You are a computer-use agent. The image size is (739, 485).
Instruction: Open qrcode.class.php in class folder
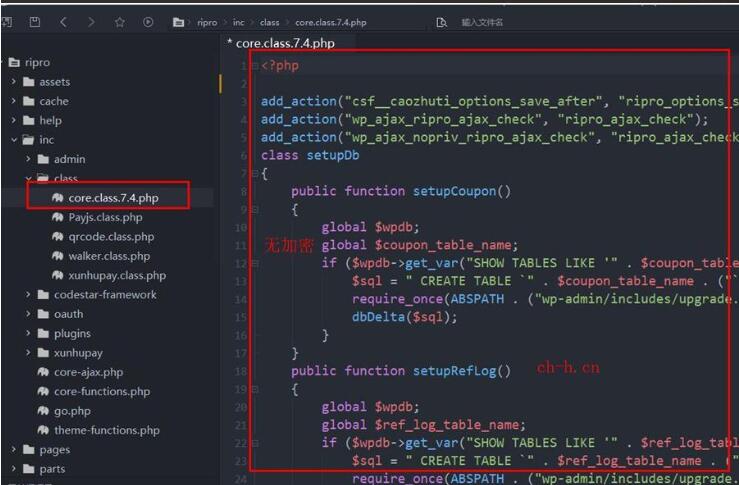click(111, 237)
